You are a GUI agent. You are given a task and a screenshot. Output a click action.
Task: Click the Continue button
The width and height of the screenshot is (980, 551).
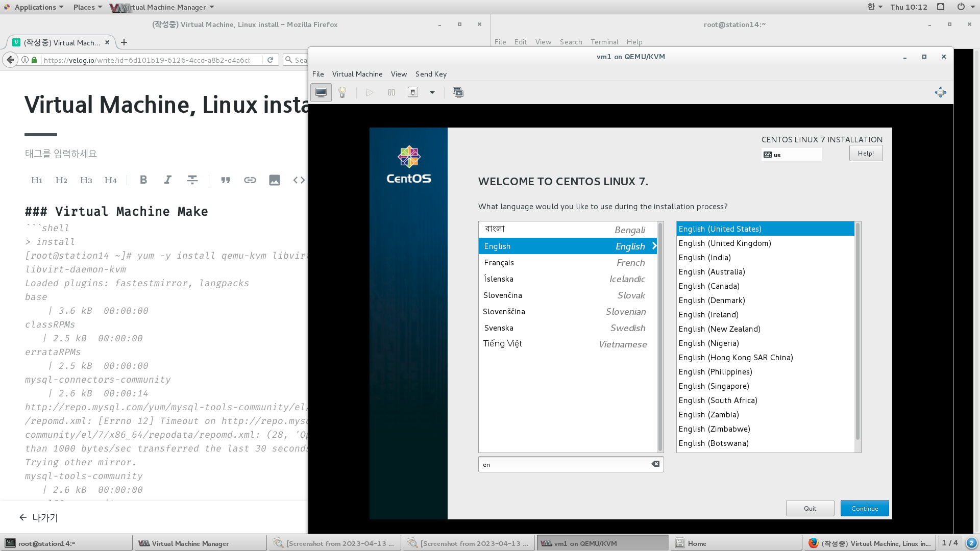864,508
